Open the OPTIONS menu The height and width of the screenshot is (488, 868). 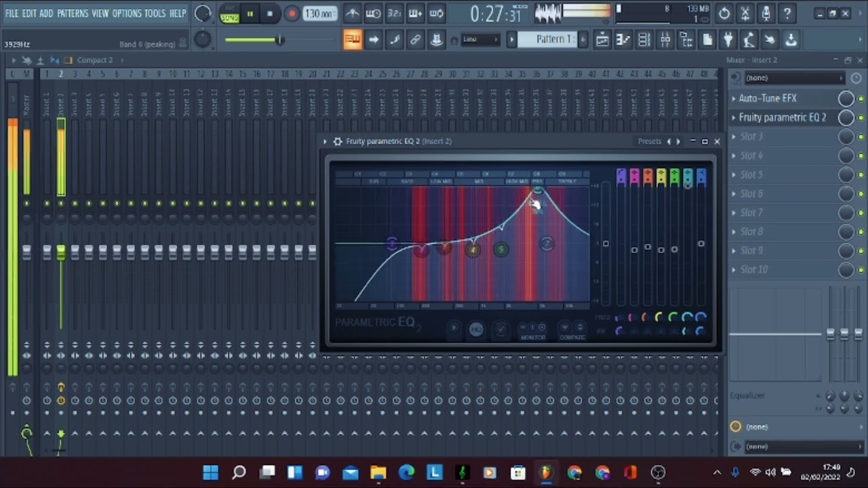pos(127,13)
